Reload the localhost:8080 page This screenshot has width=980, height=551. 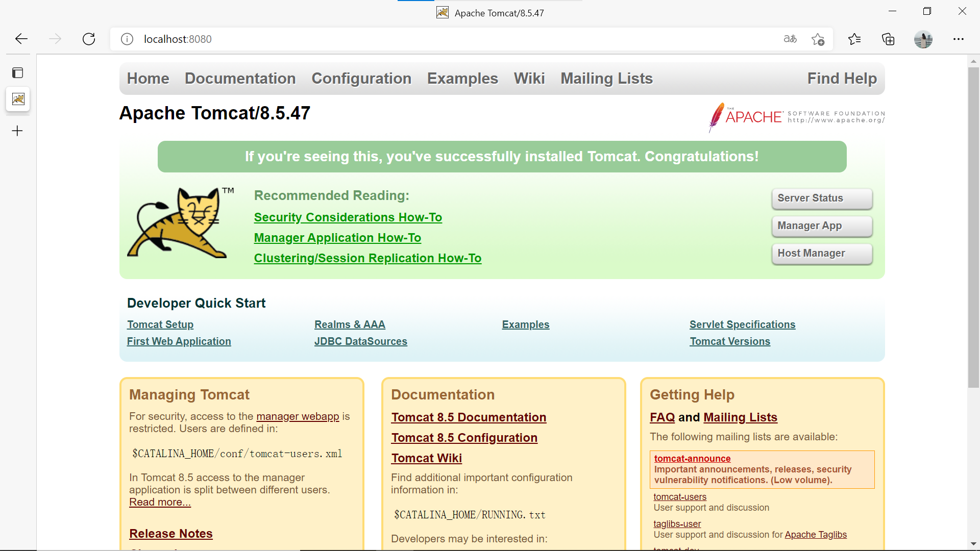pos(88,39)
